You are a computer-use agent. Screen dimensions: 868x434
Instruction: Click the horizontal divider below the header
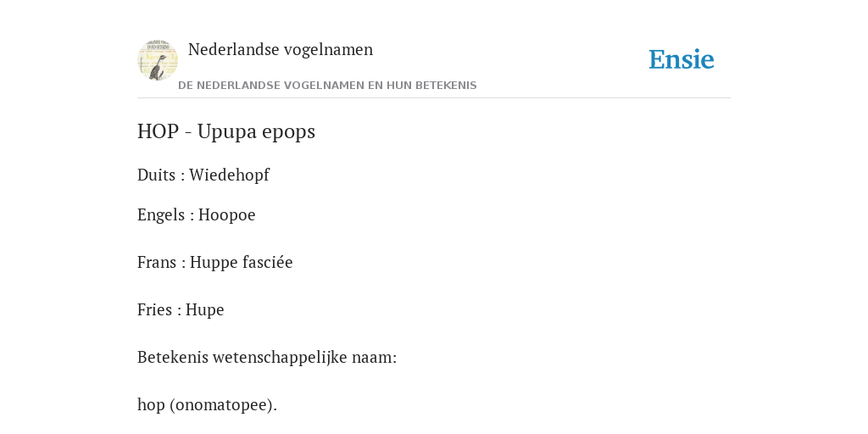(434, 98)
